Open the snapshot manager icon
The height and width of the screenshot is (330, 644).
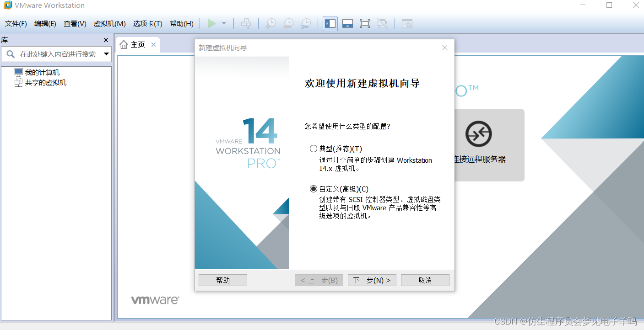tap(306, 23)
